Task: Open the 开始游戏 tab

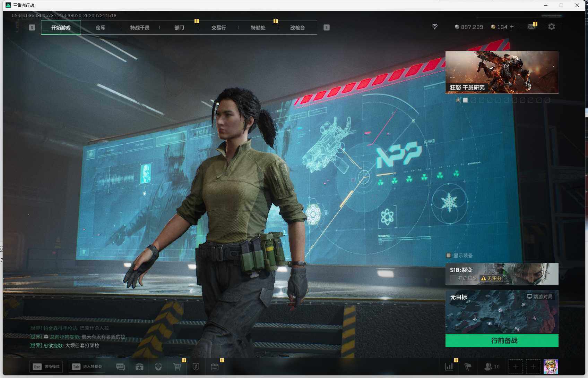Action: [x=61, y=27]
